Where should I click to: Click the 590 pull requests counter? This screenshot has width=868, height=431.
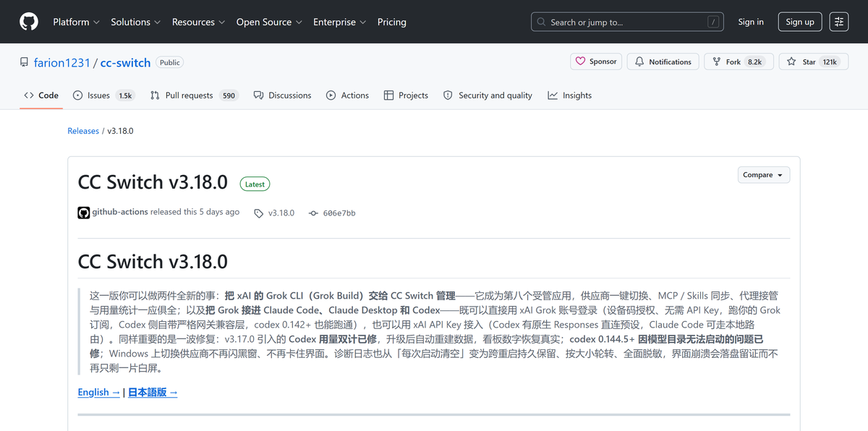[229, 95]
